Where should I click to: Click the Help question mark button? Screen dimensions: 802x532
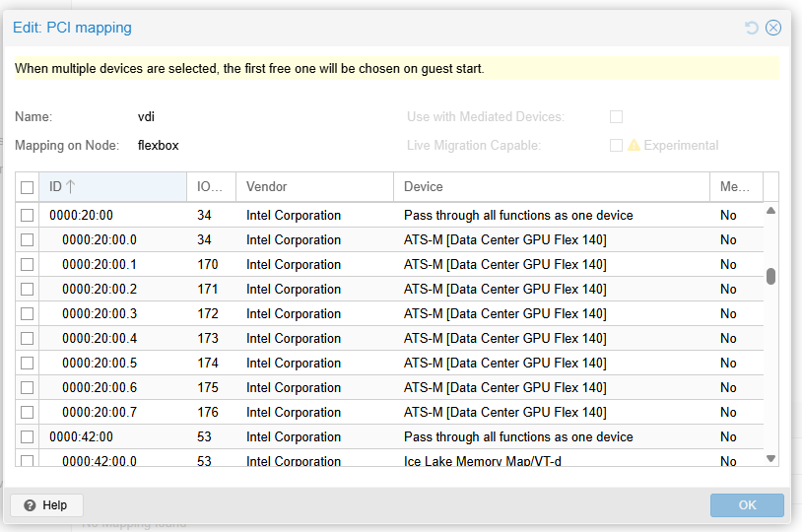(46, 505)
